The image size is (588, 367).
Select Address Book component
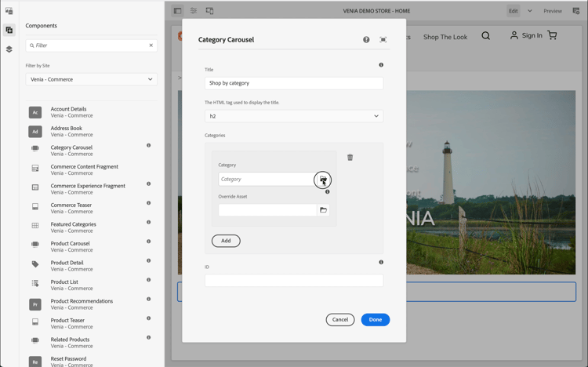pos(91,131)
